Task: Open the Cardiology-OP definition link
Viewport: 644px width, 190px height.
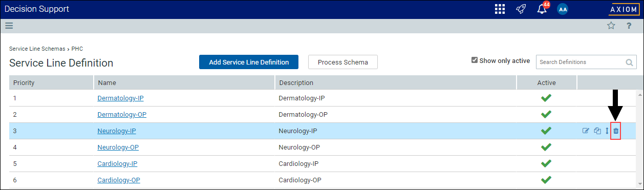Action: (x=119, y=180)
